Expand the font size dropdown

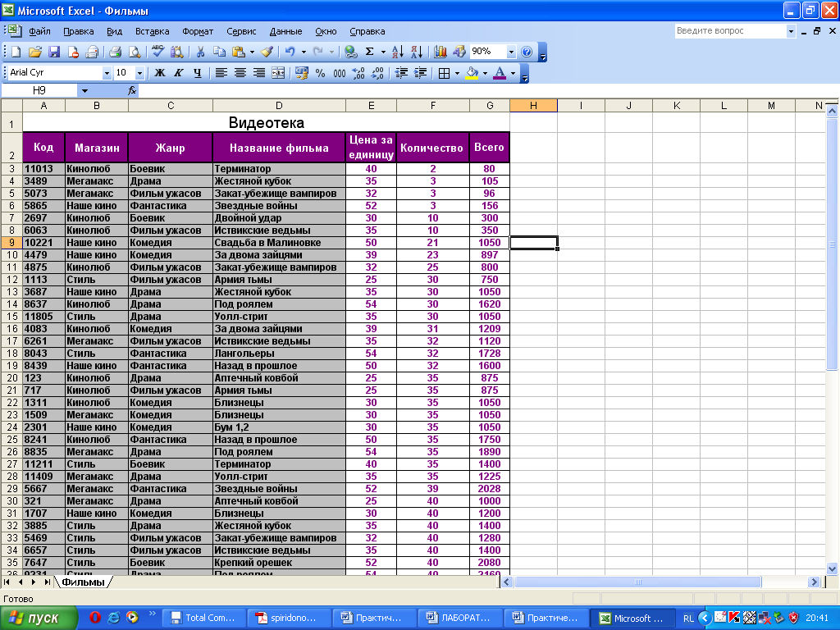click(139, 73)
